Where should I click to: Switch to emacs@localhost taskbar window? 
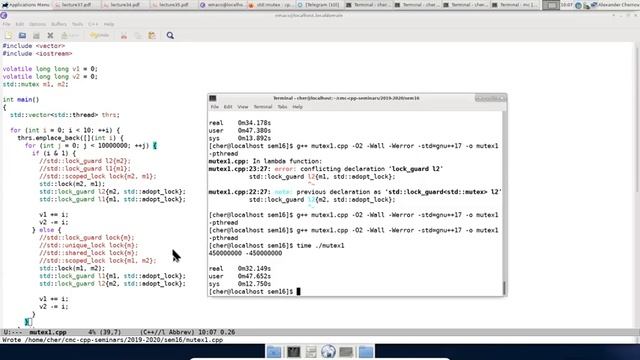223,5
